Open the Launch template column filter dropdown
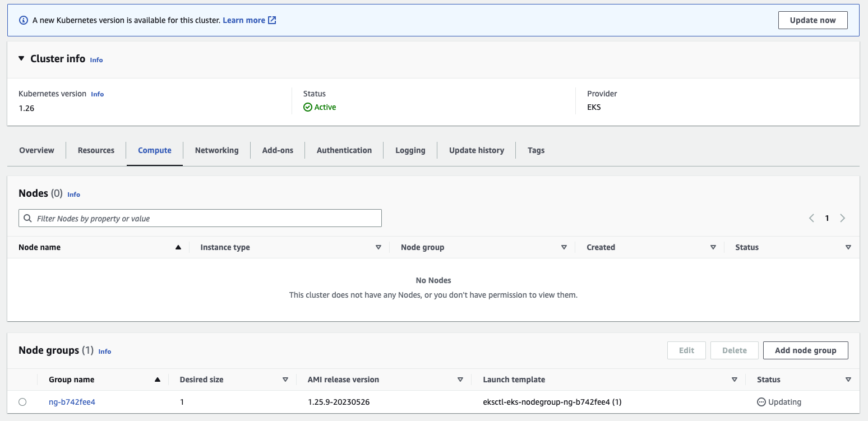 tap(735, 380)
